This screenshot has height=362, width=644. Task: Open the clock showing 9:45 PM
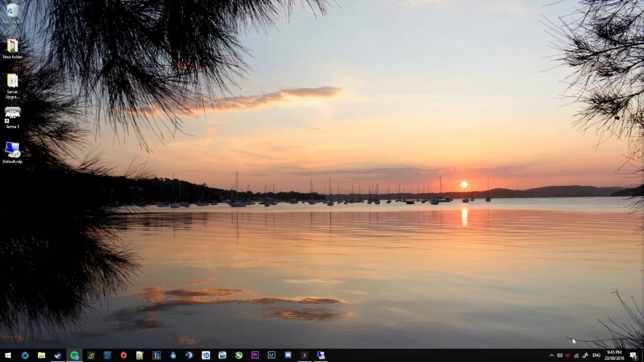615,355
